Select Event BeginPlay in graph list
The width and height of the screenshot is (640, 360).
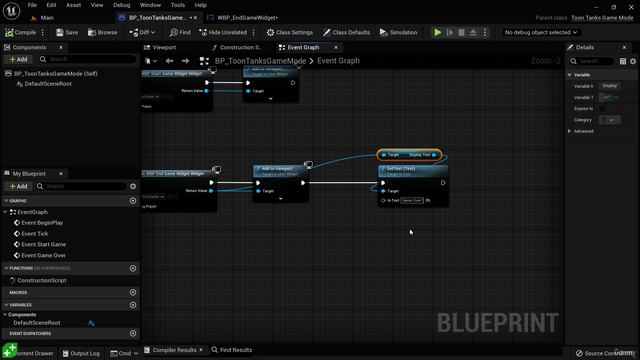pos(42,223)
